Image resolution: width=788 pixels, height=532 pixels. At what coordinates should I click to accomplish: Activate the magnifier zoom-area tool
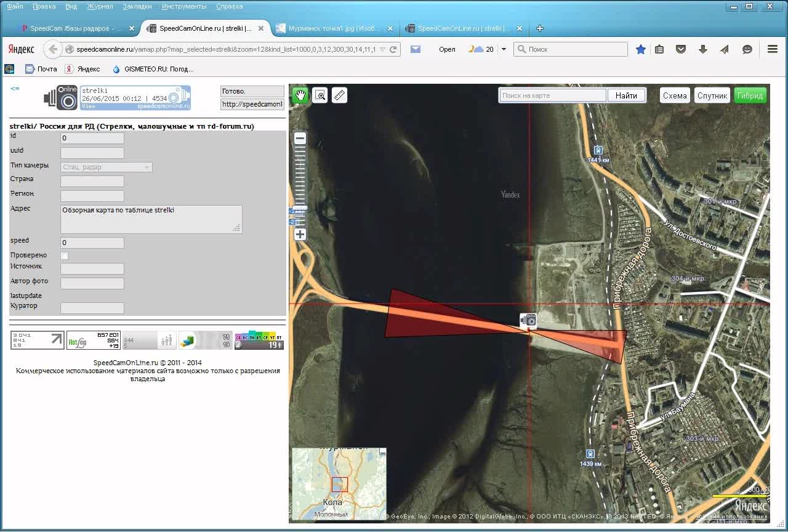coord(320,95)
